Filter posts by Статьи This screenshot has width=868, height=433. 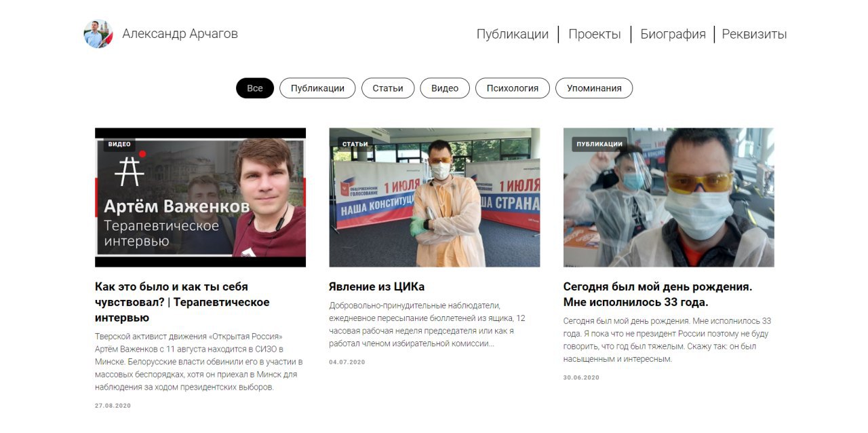(x=388, y=88)
